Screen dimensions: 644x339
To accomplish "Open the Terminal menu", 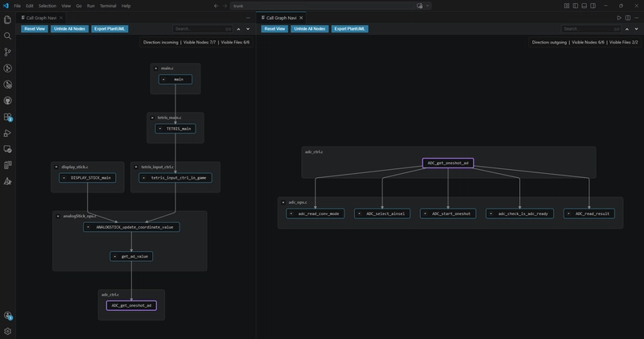I will click(x=108, y=6).
